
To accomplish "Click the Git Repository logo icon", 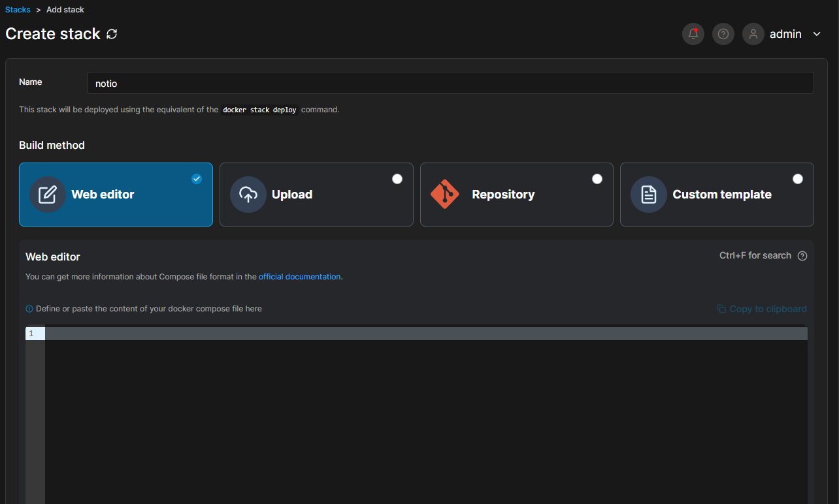I will click(x=445, y=195).
